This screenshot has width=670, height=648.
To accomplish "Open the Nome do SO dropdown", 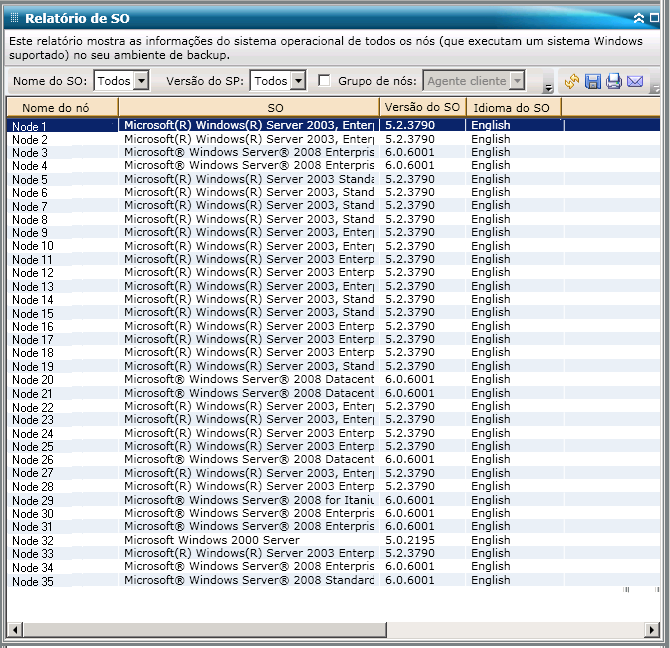I will coord(141,80).
